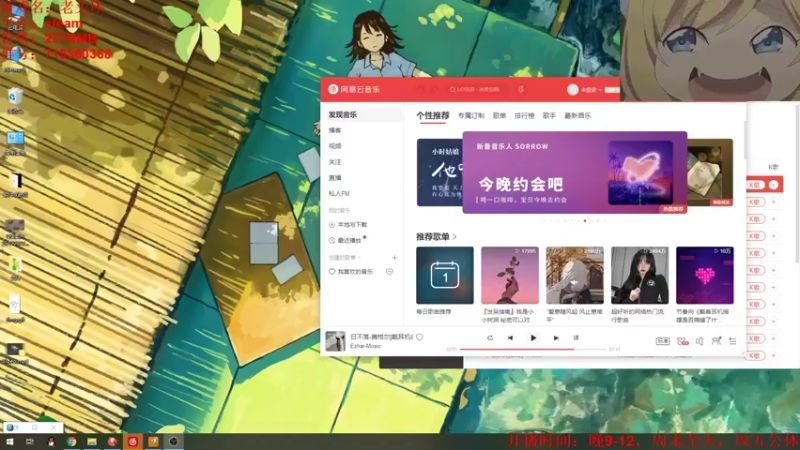Expand the 推荐歌单 section arrow
This screenshot has width=800, height=450.
pyautogui.click(x=454, y=237)
